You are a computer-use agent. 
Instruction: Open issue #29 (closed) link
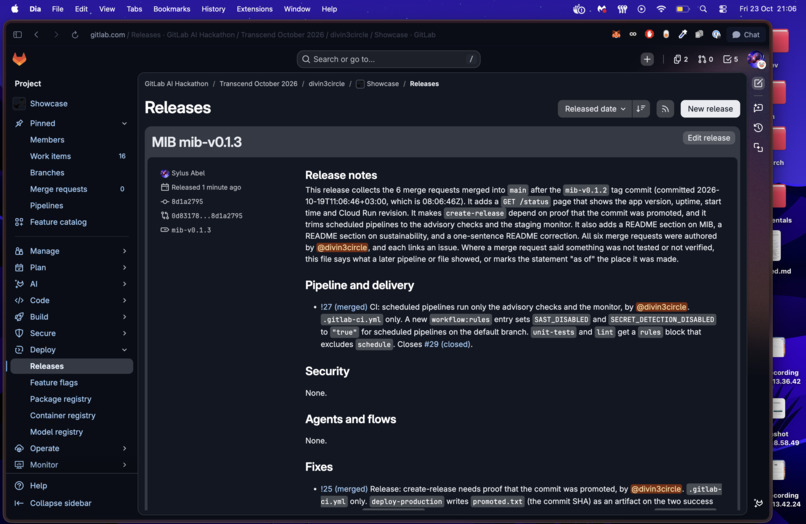(x=447, y=344)
